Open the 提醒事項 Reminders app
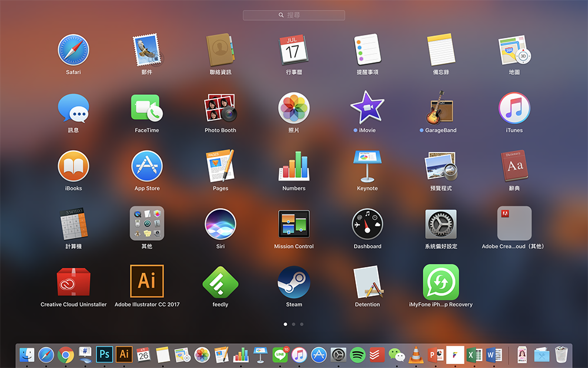 367,50
